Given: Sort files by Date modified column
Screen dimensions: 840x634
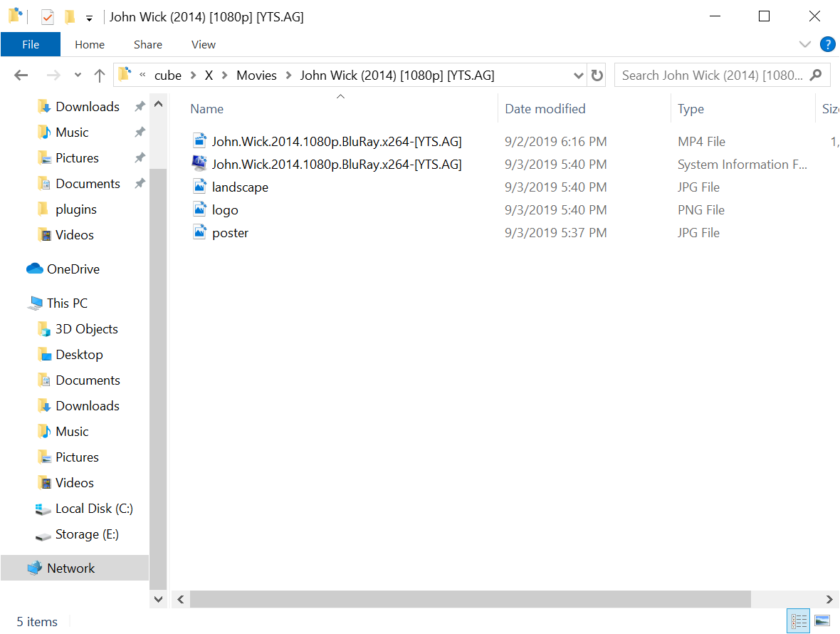Looking at the screenshot, I should [545, 108].
